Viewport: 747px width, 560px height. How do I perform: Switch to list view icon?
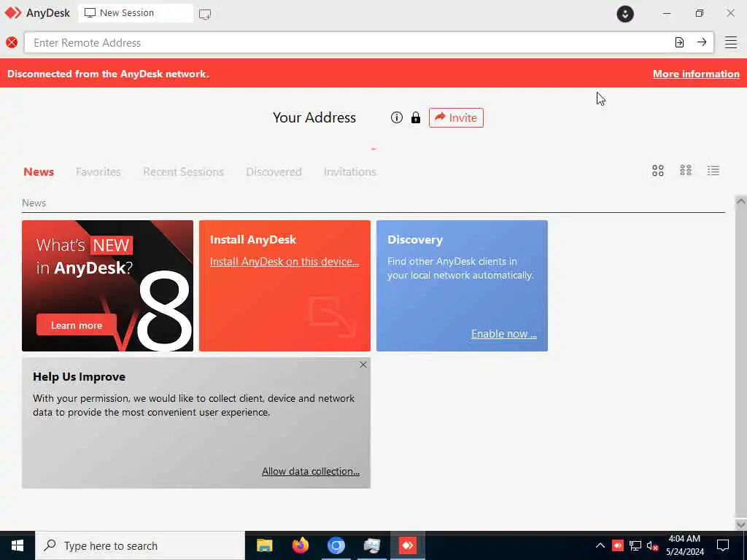click(713, 171)
